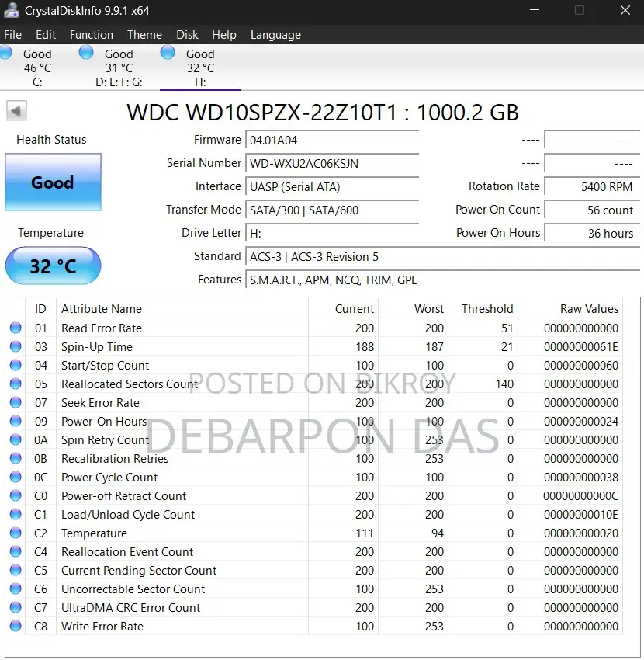
Task: Click the Standard field ACS-3 Revision 5
Action: tap(442, 256)
